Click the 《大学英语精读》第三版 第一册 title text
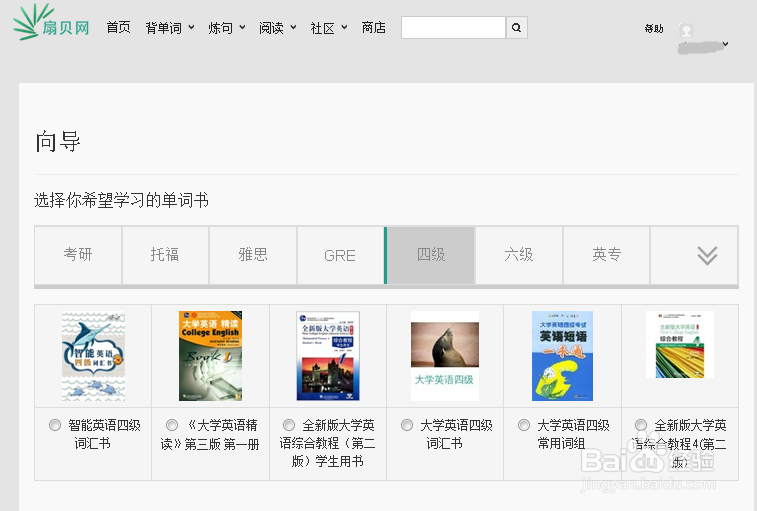757x511 pixels. coord(210,434)
